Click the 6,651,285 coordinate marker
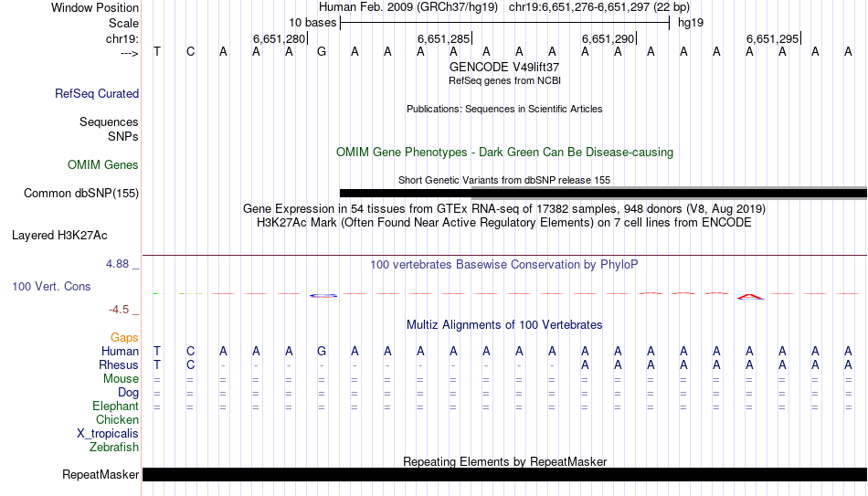This screenshot has height=496, width=868. (x=444, y=38)
